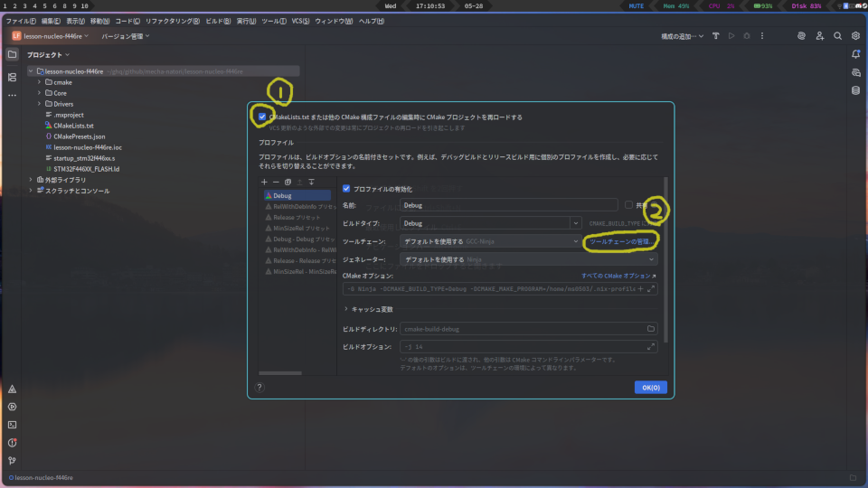Image resolution: width=868 pixels, height=488 pixels.
Task: Click the build hammer icon in toolbar
Action: tap(716, 36)
